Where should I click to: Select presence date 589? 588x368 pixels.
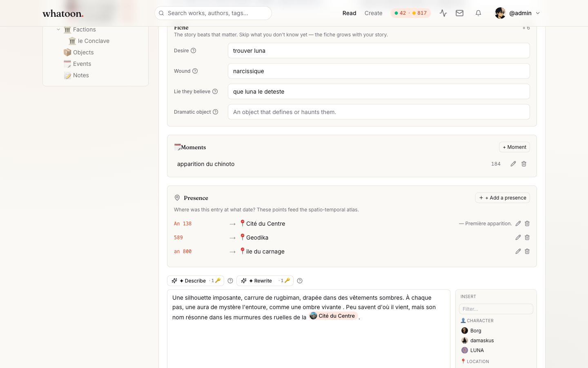(178, 238)
